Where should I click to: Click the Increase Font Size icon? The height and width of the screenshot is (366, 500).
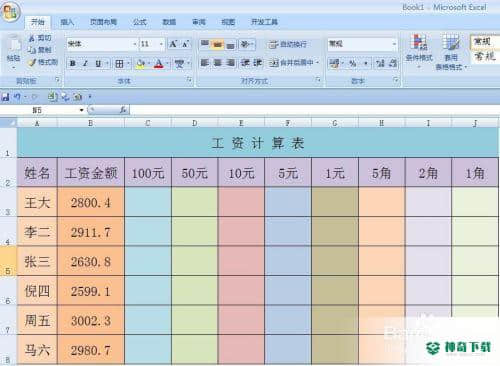[173, 44]
